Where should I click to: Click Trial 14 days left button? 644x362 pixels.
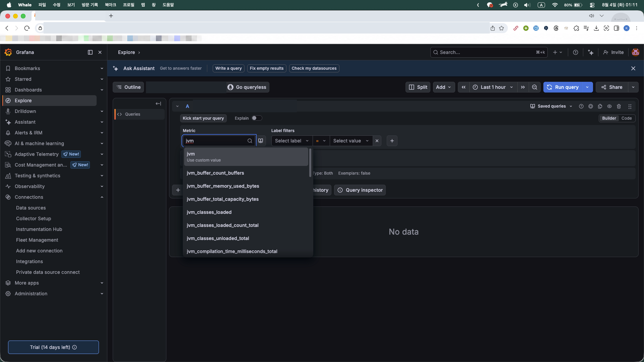[x=53, y=347]
